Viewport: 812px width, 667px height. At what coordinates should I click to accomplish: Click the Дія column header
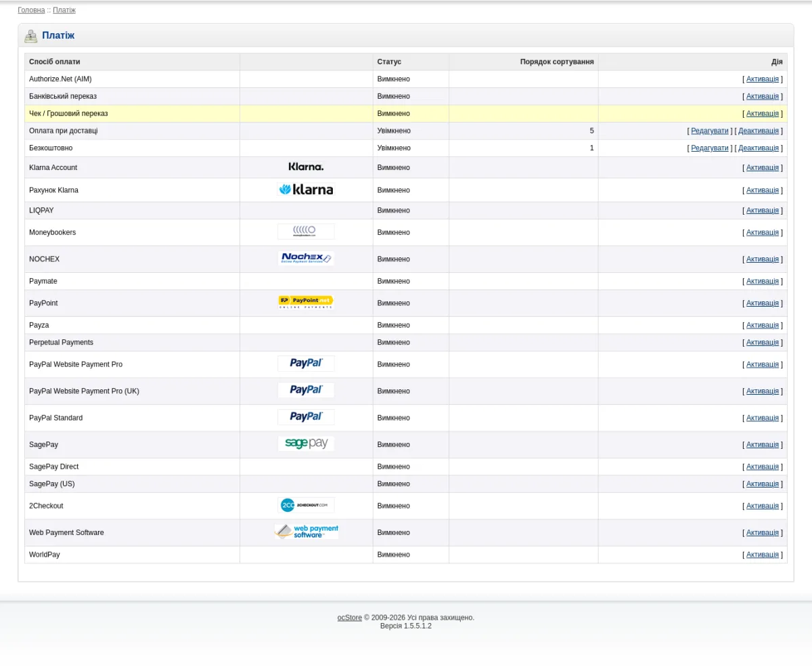pyautogui.click(x=777, y=62)
